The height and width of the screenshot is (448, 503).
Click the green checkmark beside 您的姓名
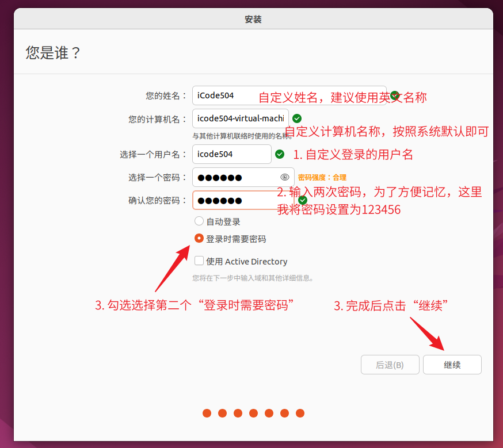point(394,94)
